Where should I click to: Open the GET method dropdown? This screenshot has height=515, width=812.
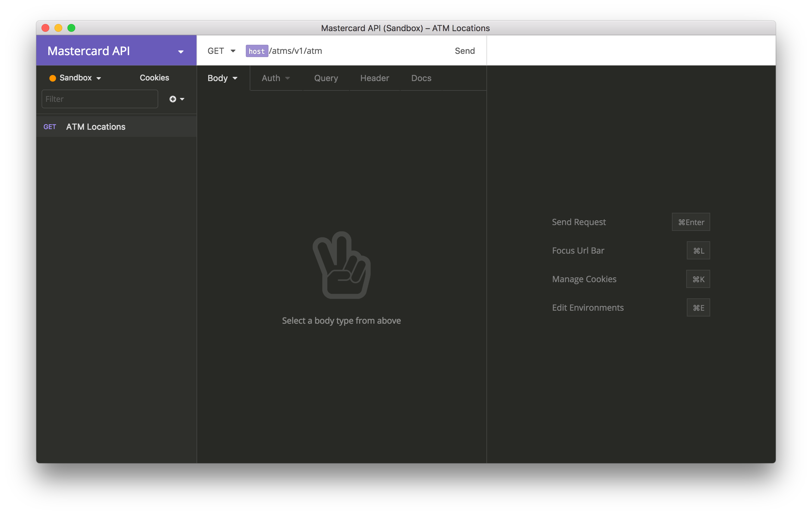tap(221, 51)
